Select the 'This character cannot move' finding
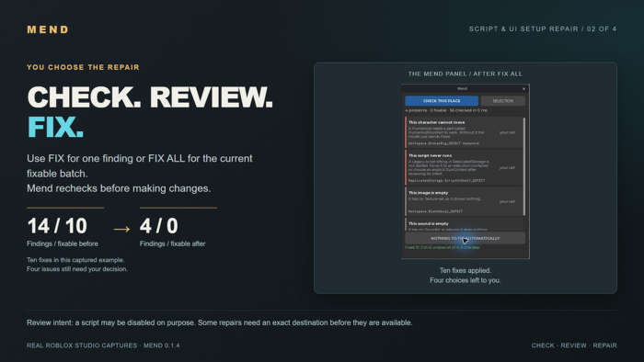The image size is (644, 362). [464, 132]
